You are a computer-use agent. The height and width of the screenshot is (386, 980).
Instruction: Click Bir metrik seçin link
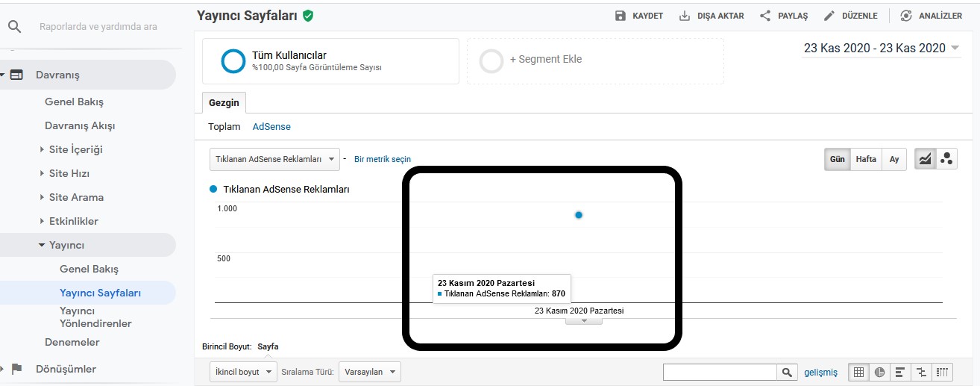(x=383, y=159)
